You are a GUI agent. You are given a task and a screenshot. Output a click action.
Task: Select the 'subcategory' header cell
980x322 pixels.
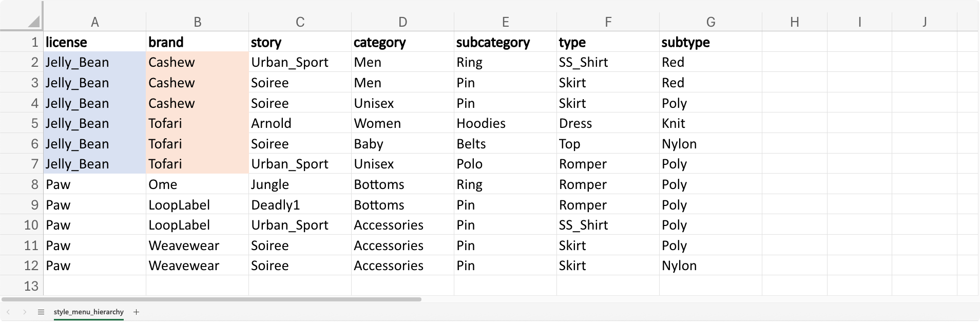[505, 42]
